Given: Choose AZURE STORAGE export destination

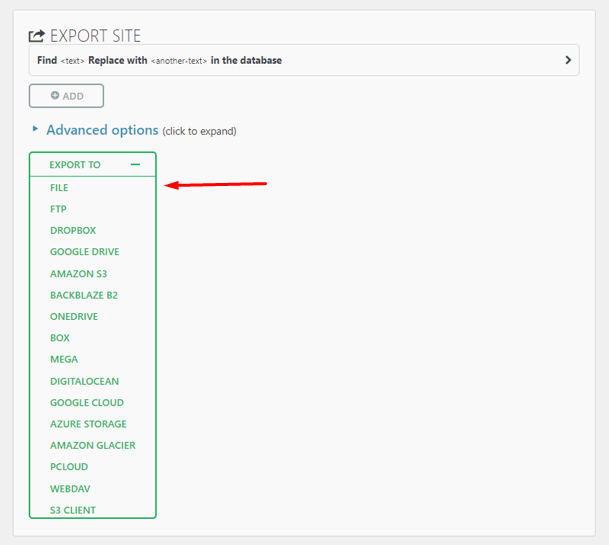Looking at the screenshot, I should coord(88,424).
